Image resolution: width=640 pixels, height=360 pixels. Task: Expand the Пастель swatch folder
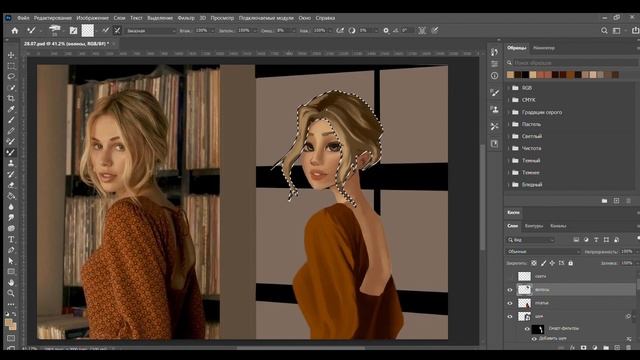509,124
